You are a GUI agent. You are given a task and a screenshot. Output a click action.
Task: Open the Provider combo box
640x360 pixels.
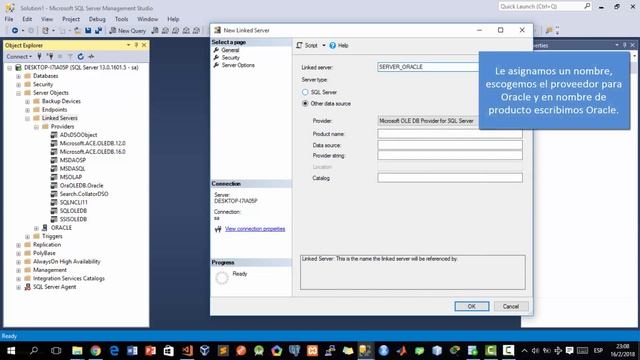coord(428,121)
